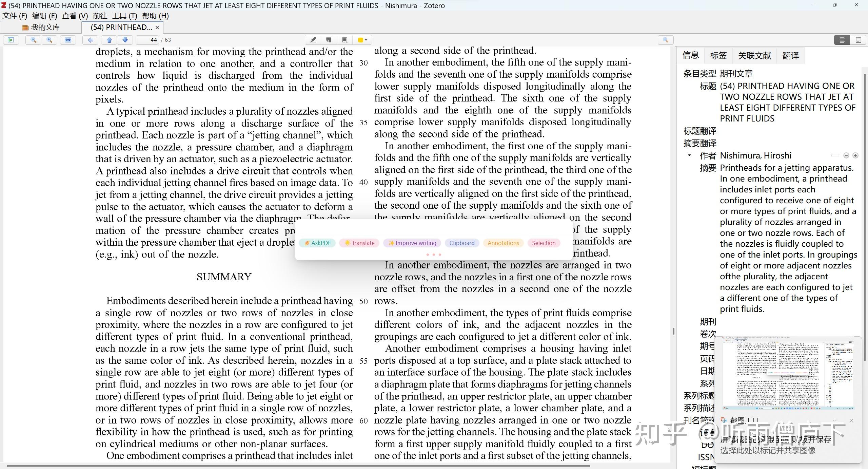Switch to the 我的文库 tab
The image size is (868, 469).
click(x=41, y=27)
